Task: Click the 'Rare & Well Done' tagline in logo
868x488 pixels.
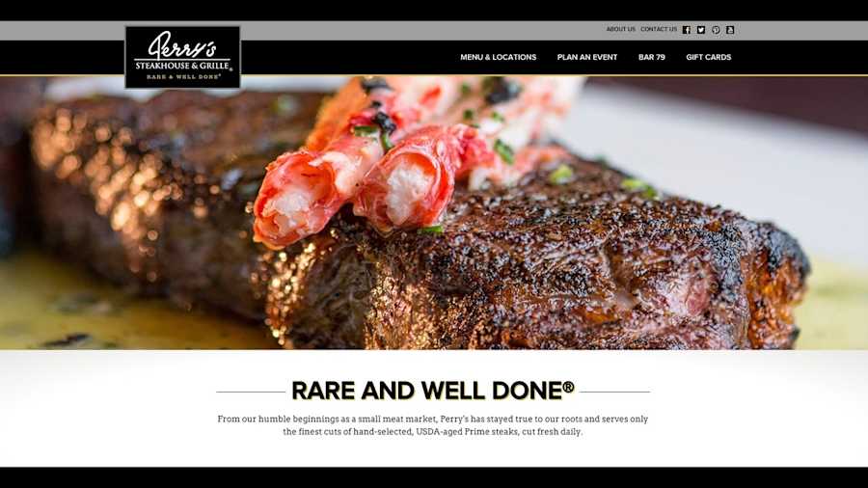Action: click(183, 77)
